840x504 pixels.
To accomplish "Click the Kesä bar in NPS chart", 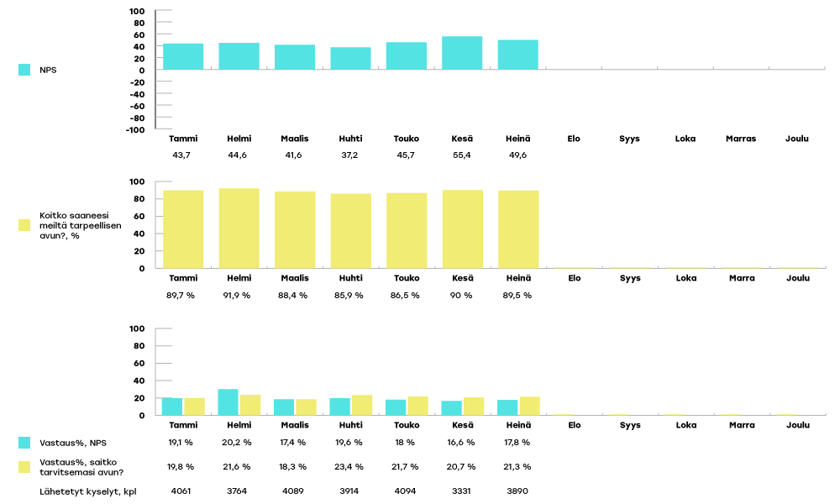I will [462, 53].
